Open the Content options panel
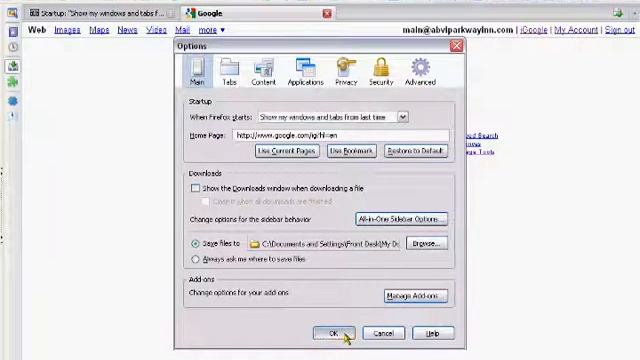Screen dimensions: 640x360 click(x=263, y=71)
